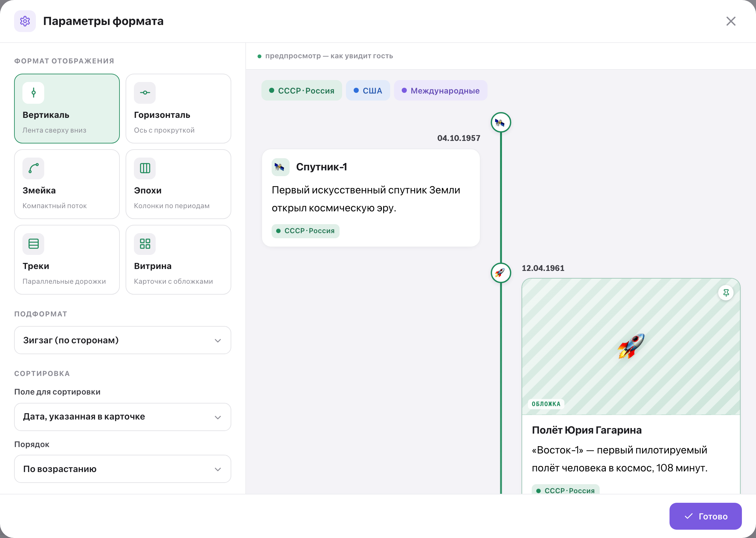This screenshot has height=538, width=756.
Task: Click the columns icon in Эпохи card
Action: point(145,168)
